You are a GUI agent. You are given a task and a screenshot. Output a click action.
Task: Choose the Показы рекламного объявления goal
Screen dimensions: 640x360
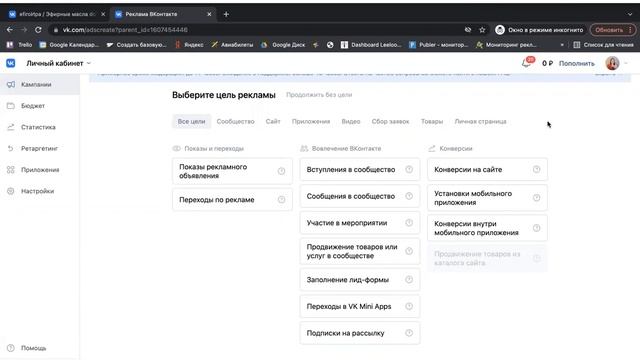[232, 171]
